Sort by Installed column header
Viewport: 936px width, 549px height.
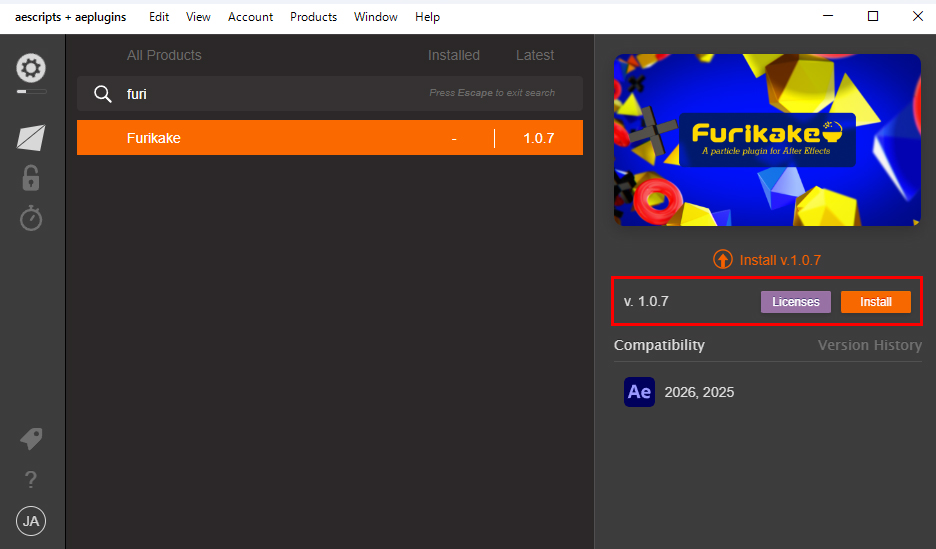click(x=454, y=55)
